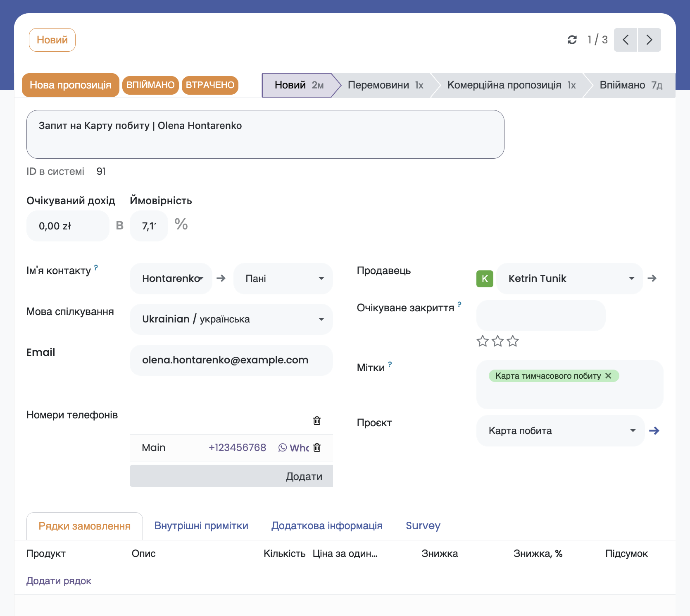Click the refresh record icon
Screen dimensions: 690x616
[572, 40]
